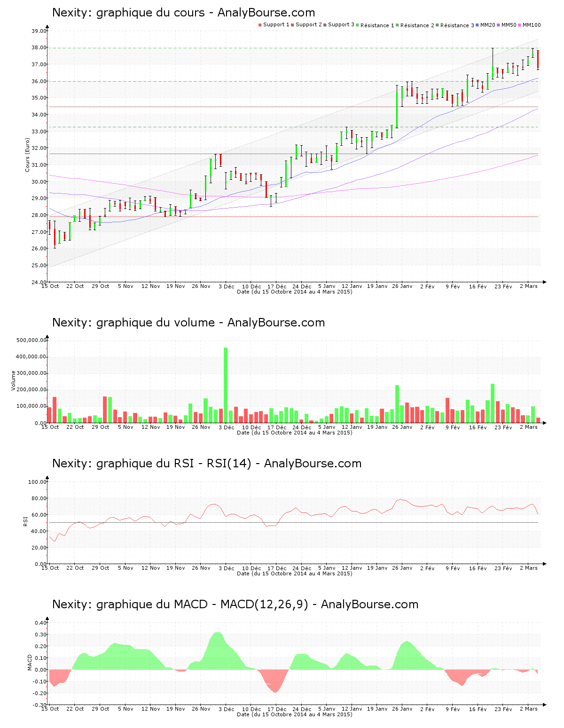Click the vertical 'RSI' axis title

pos(26,521)
